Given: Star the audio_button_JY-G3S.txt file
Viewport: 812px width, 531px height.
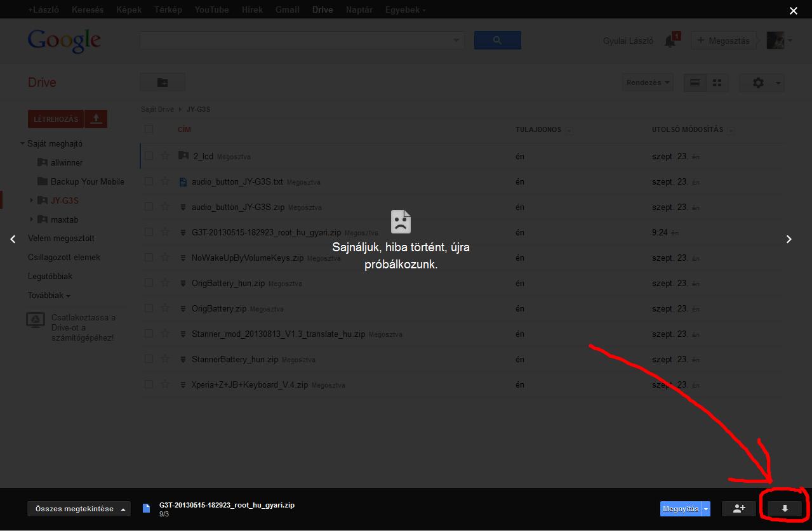Looking at the screenshot, I should (x=166, y=181).
